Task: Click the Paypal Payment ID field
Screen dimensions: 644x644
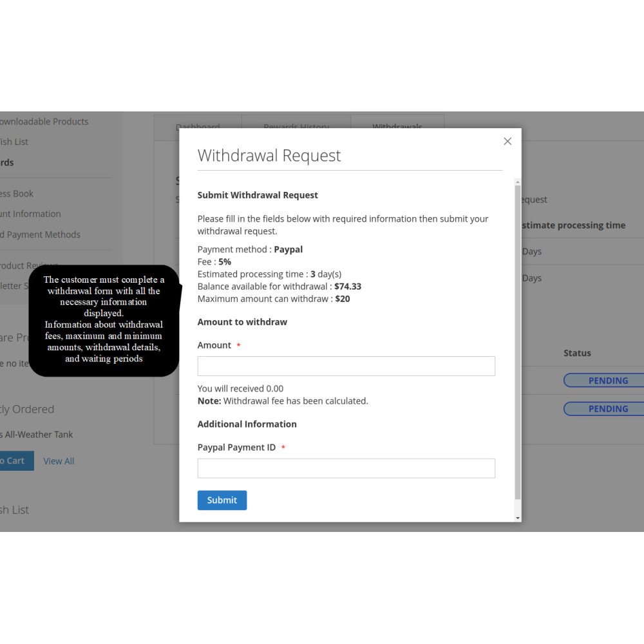Action: [346, 468]
